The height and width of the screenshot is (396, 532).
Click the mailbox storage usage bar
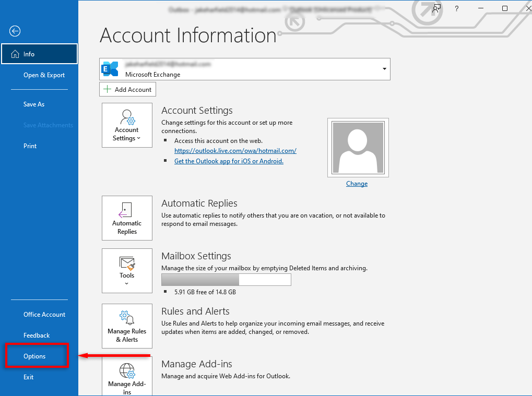pos(226,280)
